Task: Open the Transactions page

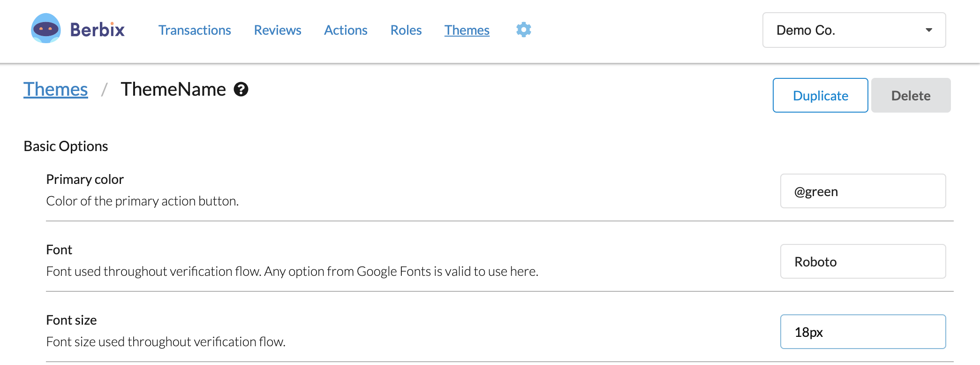Action: 195,30
